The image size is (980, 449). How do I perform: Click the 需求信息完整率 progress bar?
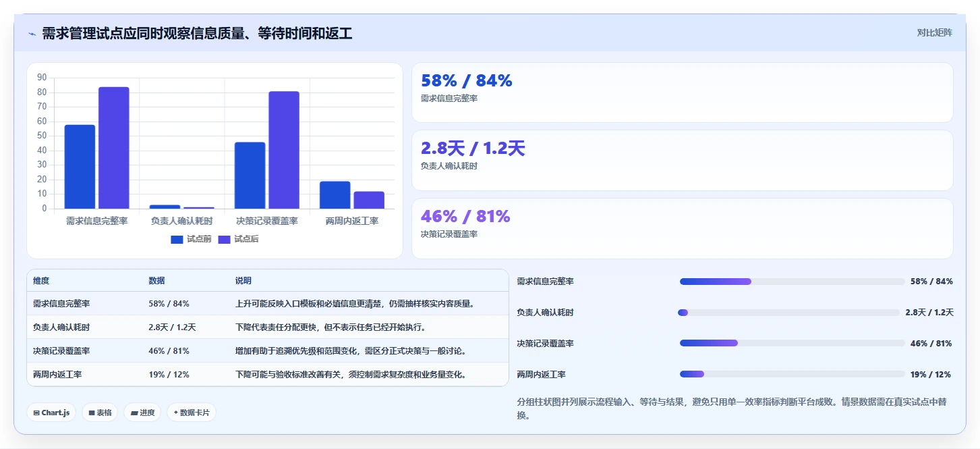click(792, 282)
